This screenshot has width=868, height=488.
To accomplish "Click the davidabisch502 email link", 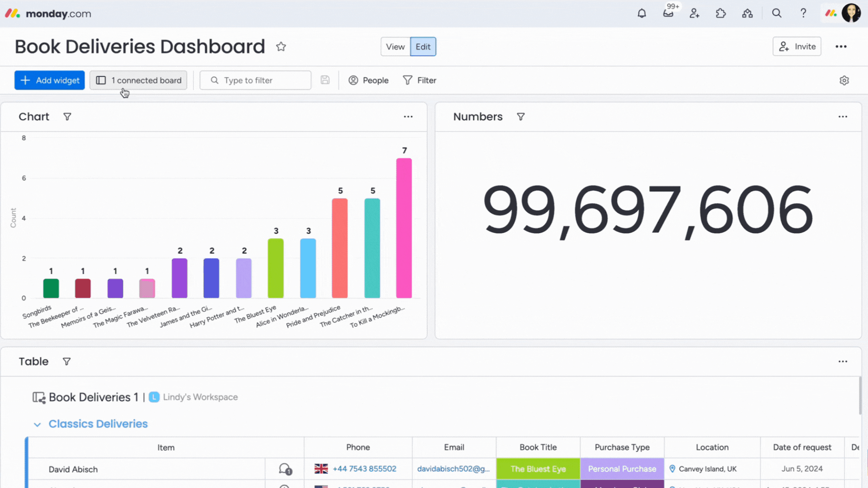I will point(453,469).
